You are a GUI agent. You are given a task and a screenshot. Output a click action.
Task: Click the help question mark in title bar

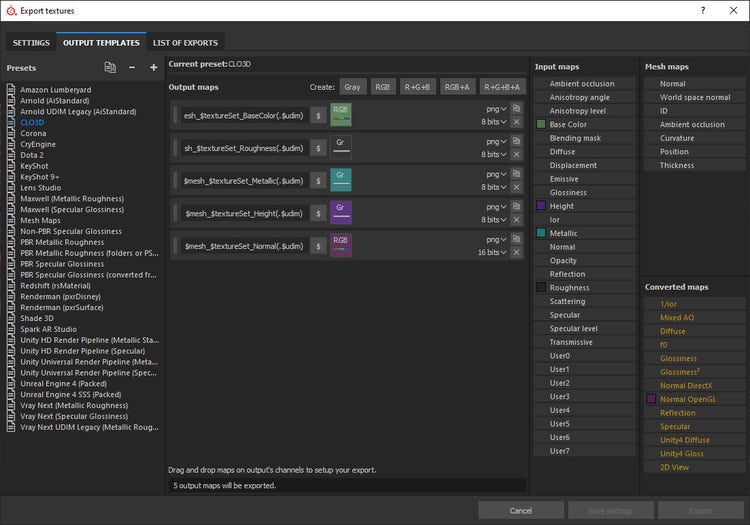703,10
